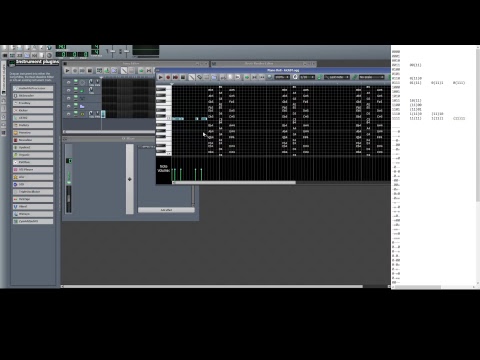Mute the second track in Song Editor
This screenshot has width=480, height=360.
click(x=76, y=89)
